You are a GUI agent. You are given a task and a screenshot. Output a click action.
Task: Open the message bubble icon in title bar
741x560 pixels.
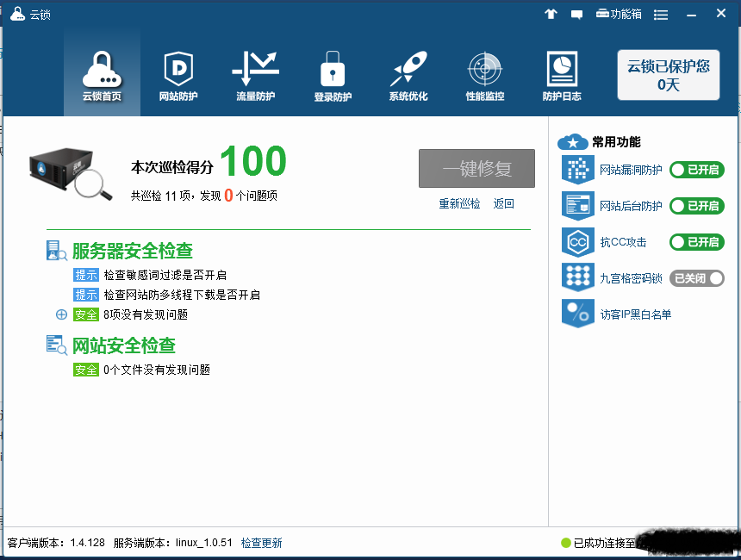click(x=576, y=15)
